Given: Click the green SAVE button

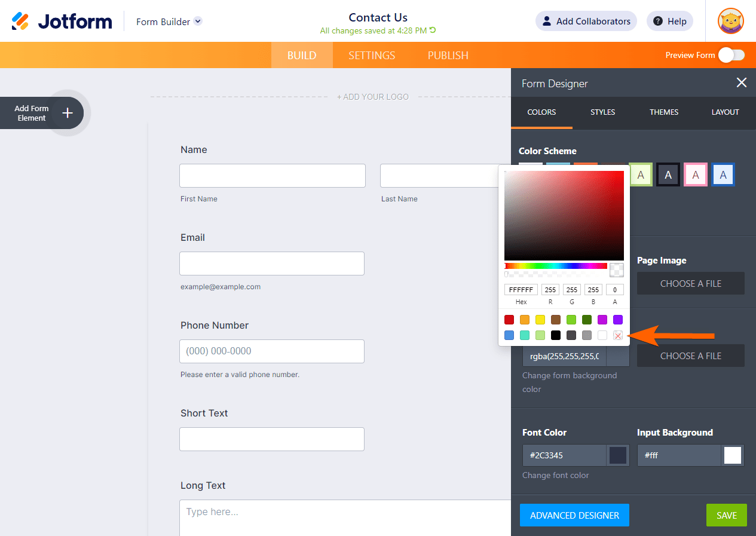Looking at the screenshot, I should pyautogui.click(x=727, y=515).
